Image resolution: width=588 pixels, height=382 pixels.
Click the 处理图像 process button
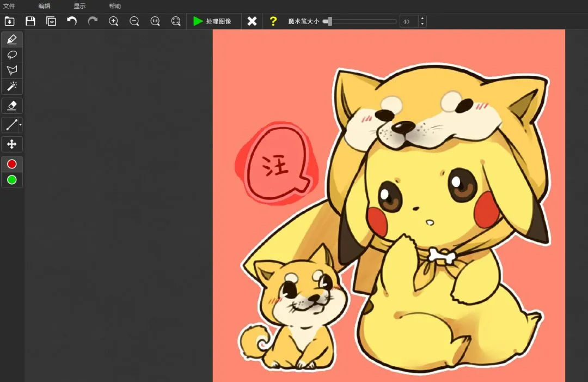pos(212,21)
